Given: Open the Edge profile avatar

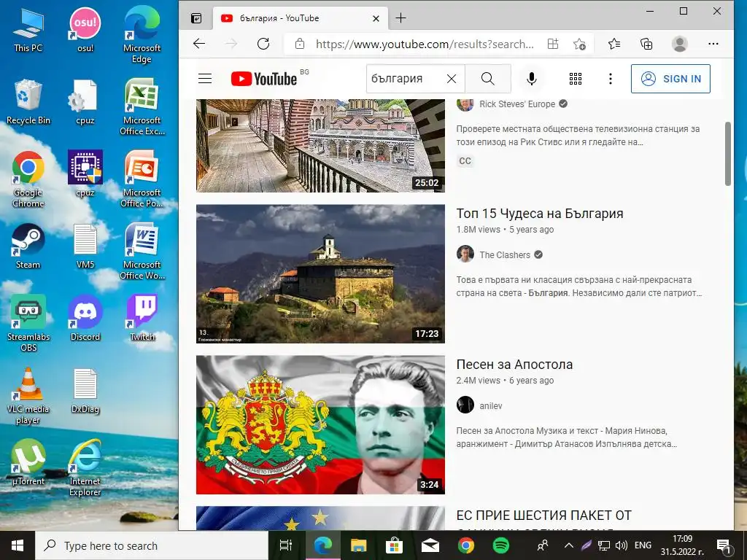Looking at the screenshot, I should [679, 44].
